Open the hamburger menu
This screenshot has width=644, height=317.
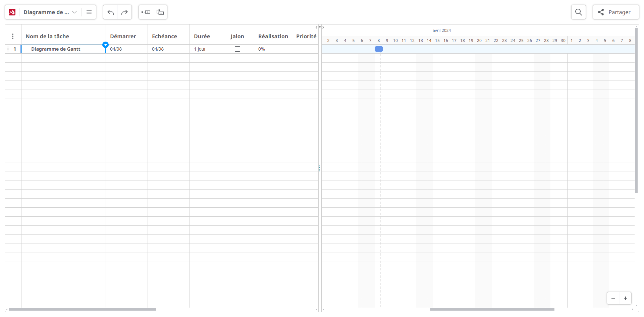(x=89, y=12)
